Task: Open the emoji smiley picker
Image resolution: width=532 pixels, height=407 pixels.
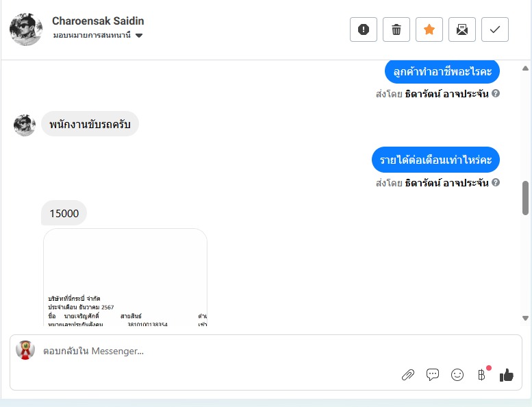Action: [457, 375]
